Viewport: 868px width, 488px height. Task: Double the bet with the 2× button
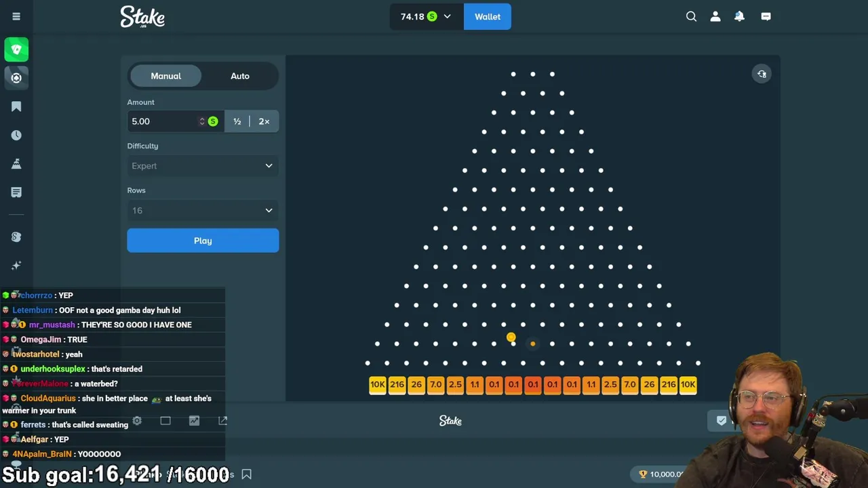coord(264,121)
